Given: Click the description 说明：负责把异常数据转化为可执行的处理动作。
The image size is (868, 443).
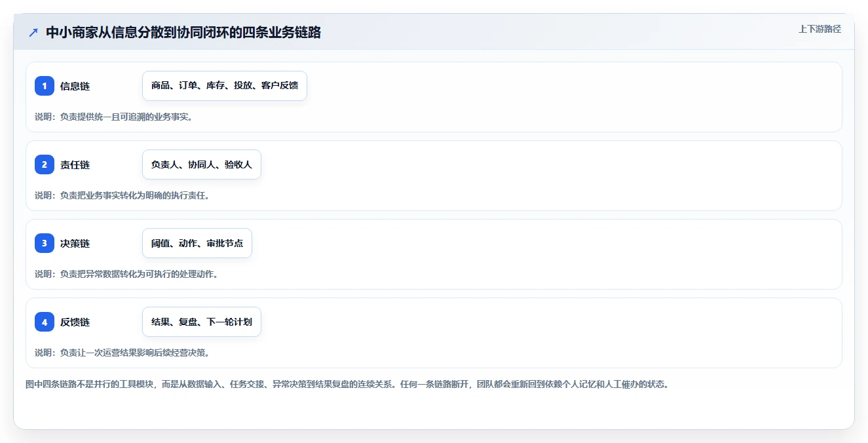Looking at the screenshot, I should [x=126, y=274].
